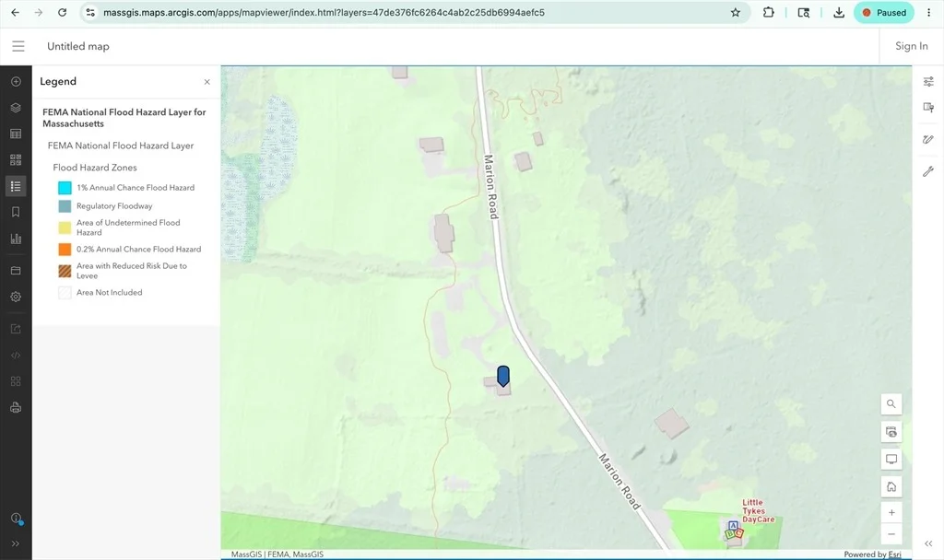Click the Powered by Esri link
Screen dimensions: 944x560
point(872,554)
